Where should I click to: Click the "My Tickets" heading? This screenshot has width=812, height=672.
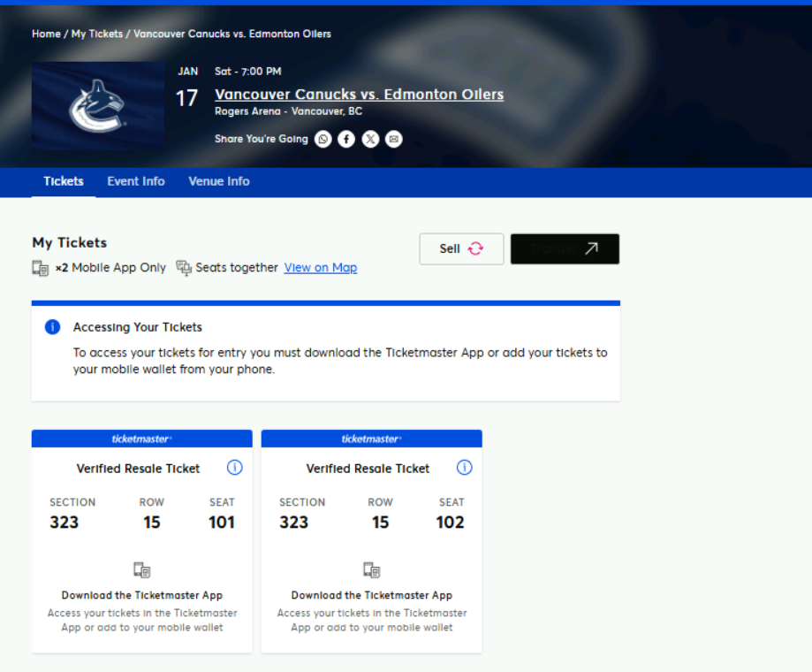(x=70, y=242)
